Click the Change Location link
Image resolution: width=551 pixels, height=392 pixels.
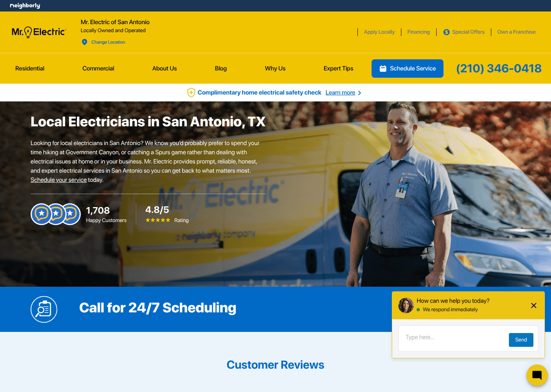point(108,42)
